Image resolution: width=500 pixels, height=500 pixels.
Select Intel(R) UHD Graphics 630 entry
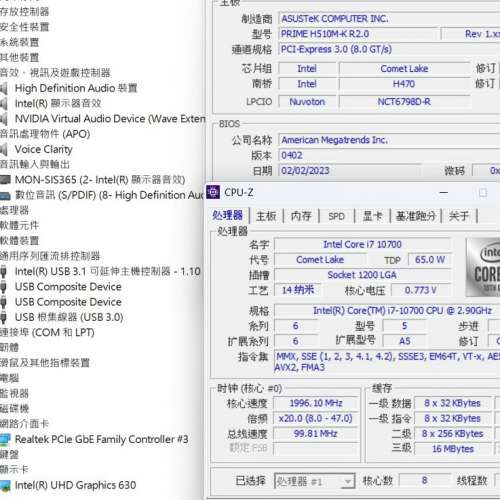click(x=75, y=485)
